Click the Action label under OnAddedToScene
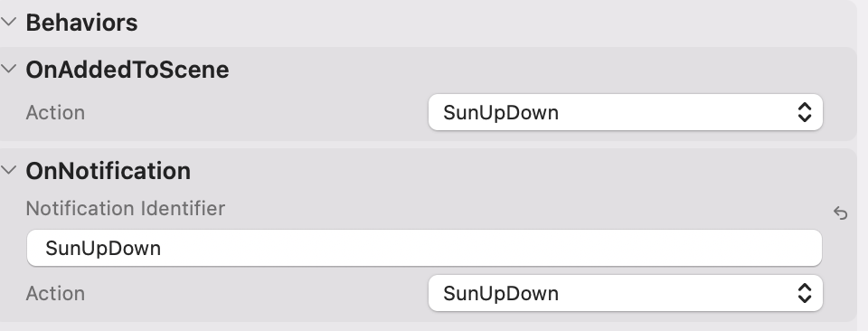The image size is (868, 331). (x=55, y=112)
